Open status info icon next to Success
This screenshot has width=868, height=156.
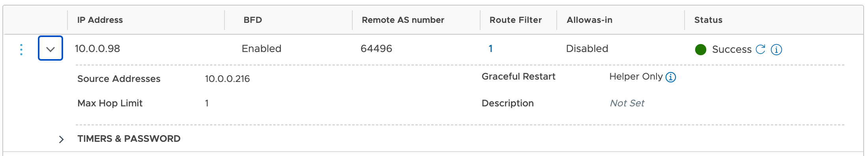pos(776,49)
